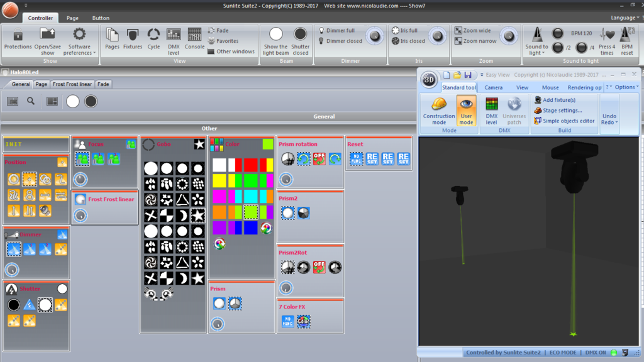Click the first RESET button in Reset
This screenshot has width=644, height=362.
coord(372,158)
